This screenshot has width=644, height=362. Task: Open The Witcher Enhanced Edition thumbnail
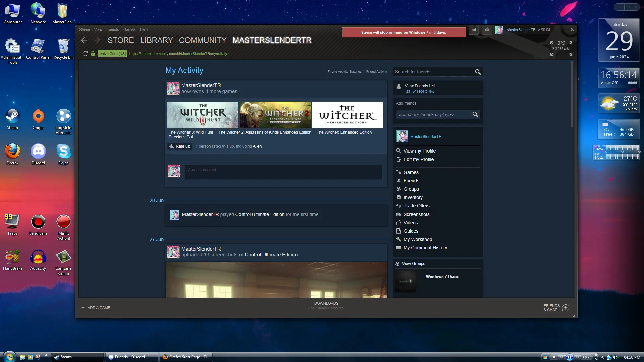[348, 115]
